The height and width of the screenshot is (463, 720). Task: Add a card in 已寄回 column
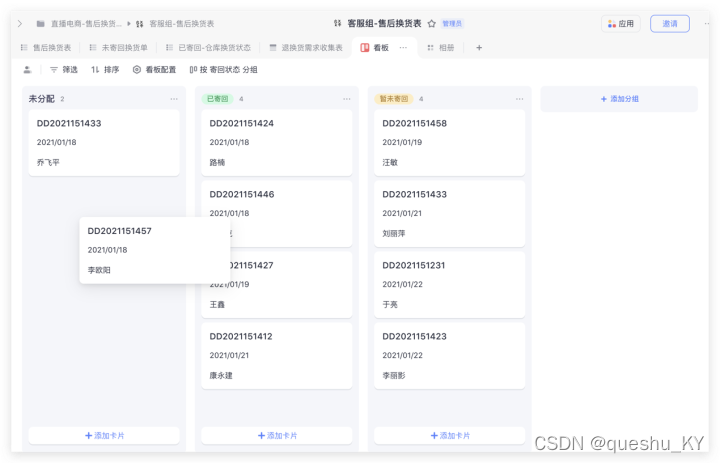(277, 435)
